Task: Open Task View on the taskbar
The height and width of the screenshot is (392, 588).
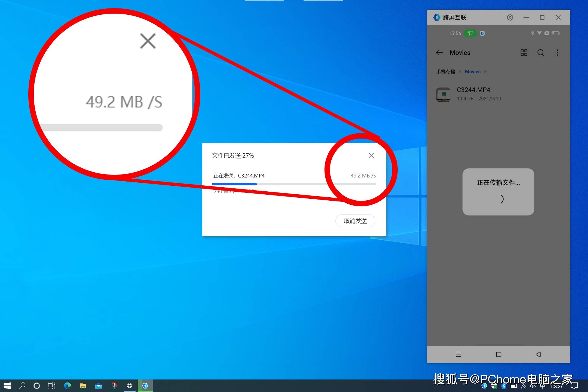Action: pos(51,386)
